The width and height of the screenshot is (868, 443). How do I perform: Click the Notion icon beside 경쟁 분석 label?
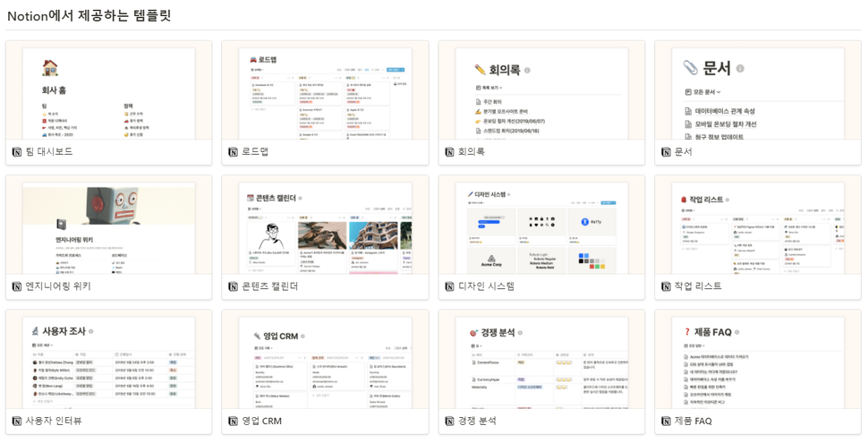449,421
